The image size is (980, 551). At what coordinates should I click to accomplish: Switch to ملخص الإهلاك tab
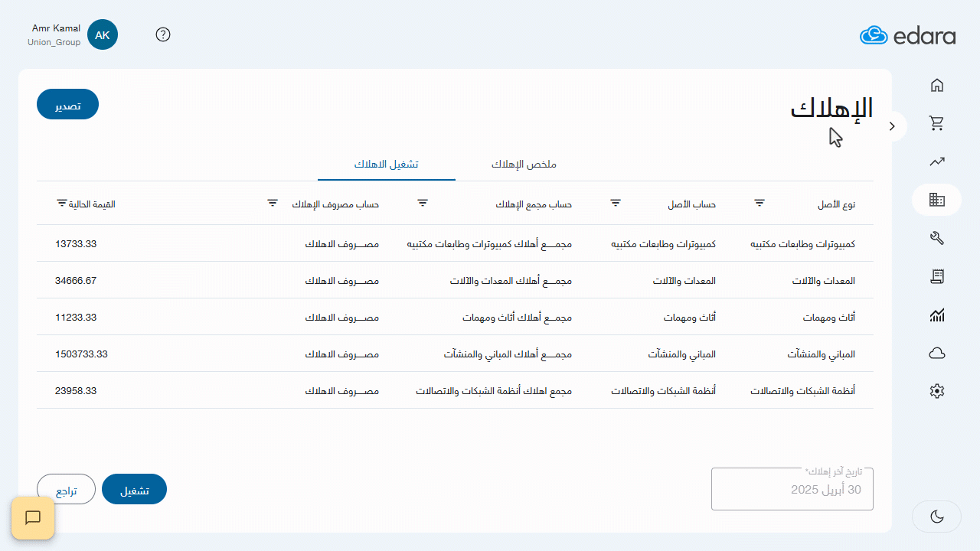tap(524, 165)
